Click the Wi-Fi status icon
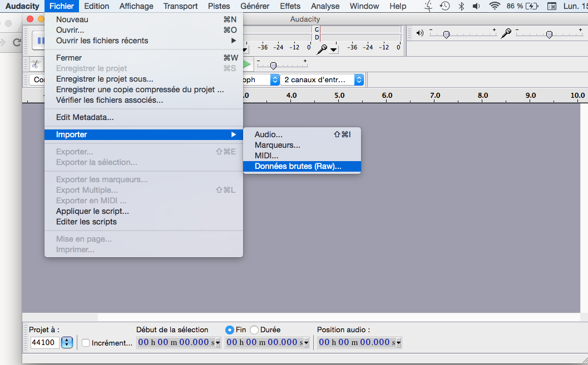The image size is (588, 365). click(495, 6)
